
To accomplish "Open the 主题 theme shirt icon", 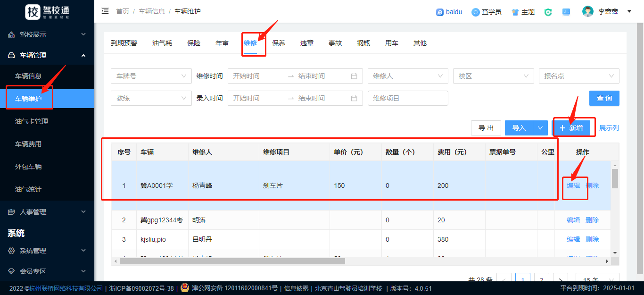I will (515, 12).
